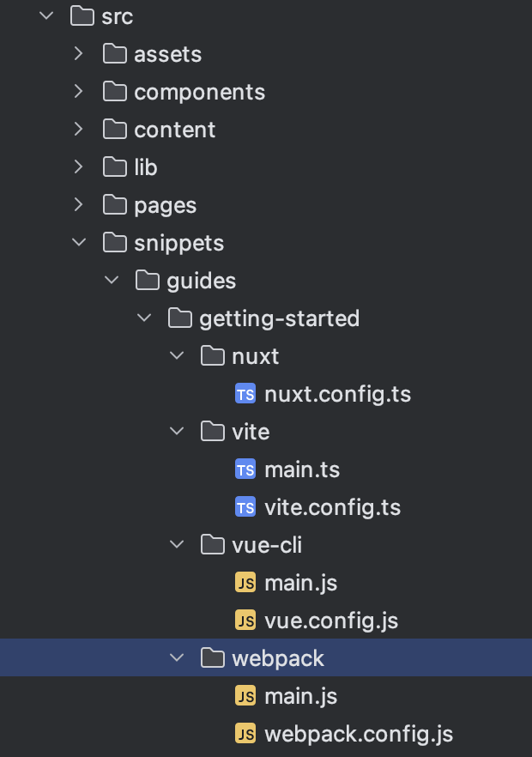Image resolution: width=532 pixels, height=757 pixels.
Task: Click the TS icon next to vite.config.ts
Action: [x=245, y=508]
